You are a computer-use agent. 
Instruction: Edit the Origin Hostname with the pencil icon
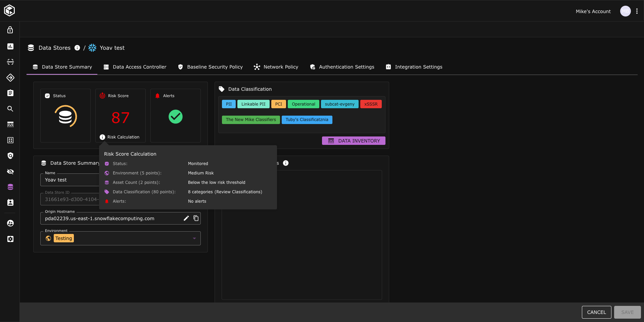pos(186,218)
